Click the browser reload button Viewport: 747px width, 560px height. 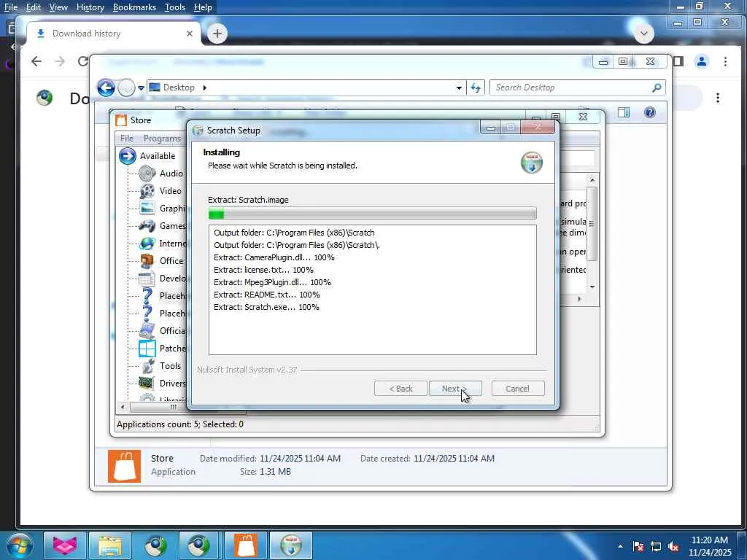[83, 61]
